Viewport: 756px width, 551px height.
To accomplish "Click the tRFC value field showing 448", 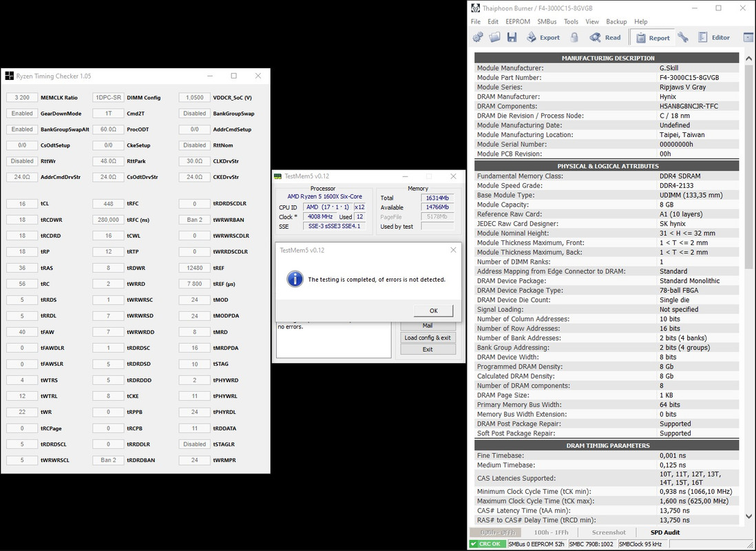I will (x=109, y=204).
